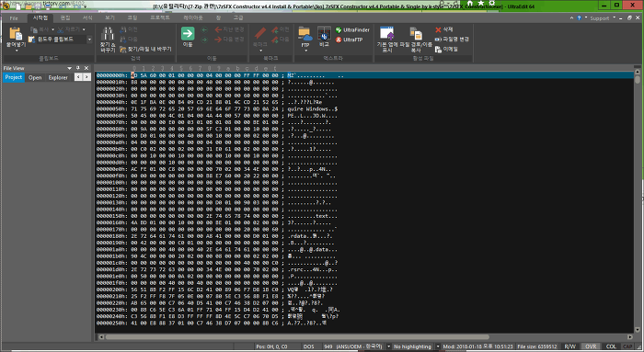Switch to the View (보기) ribbon tab
644x352 pixels.
109,18
